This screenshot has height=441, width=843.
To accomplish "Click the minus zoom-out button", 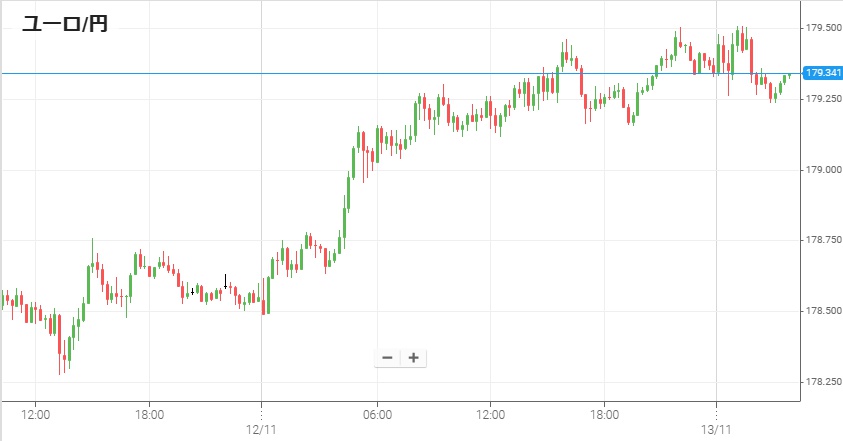I will tap(388, 358).
